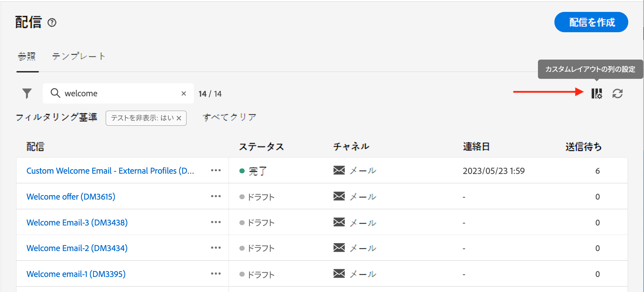Clear the welcome search text
Viewport: 644px width, 292px height.
point(184,93)
